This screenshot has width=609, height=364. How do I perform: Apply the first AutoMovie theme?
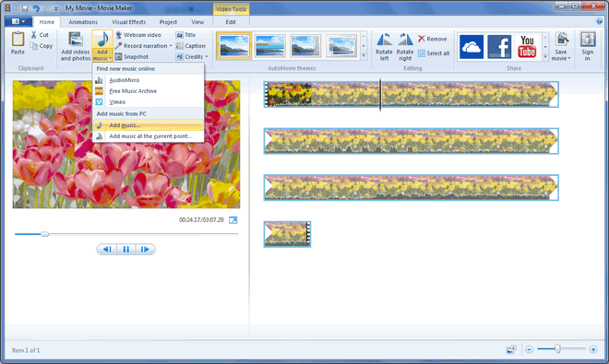click(x=234, y=46)
